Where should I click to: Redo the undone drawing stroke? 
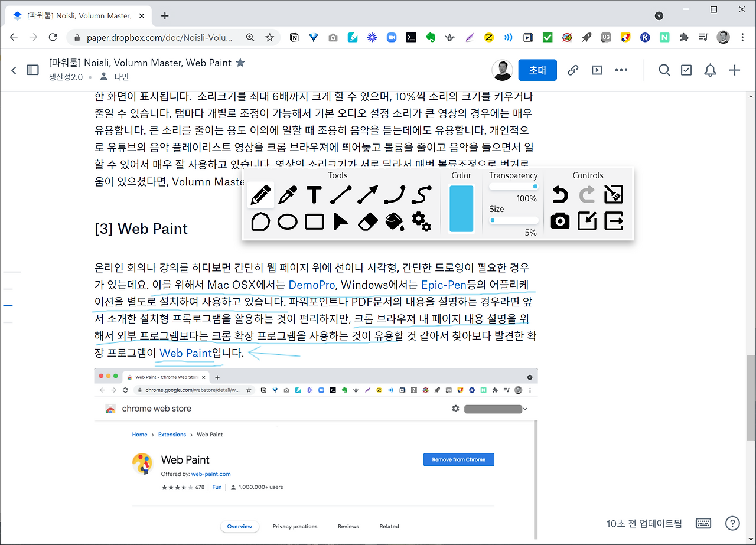coord(587,194)
